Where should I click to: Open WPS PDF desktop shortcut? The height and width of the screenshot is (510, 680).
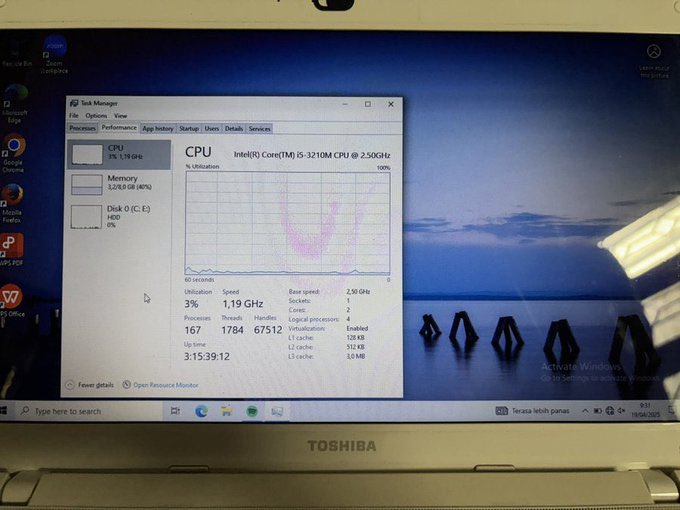12,249
